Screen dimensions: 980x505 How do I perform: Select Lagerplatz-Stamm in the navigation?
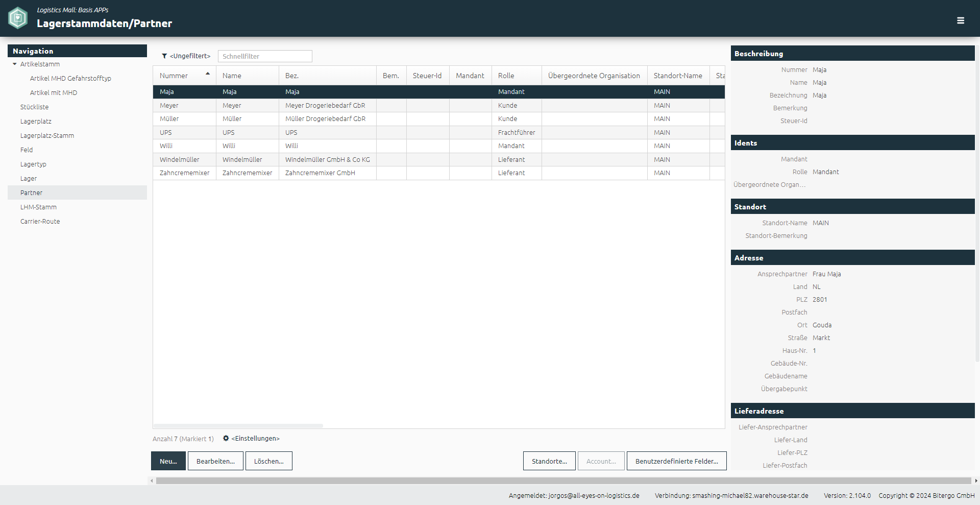47,135
